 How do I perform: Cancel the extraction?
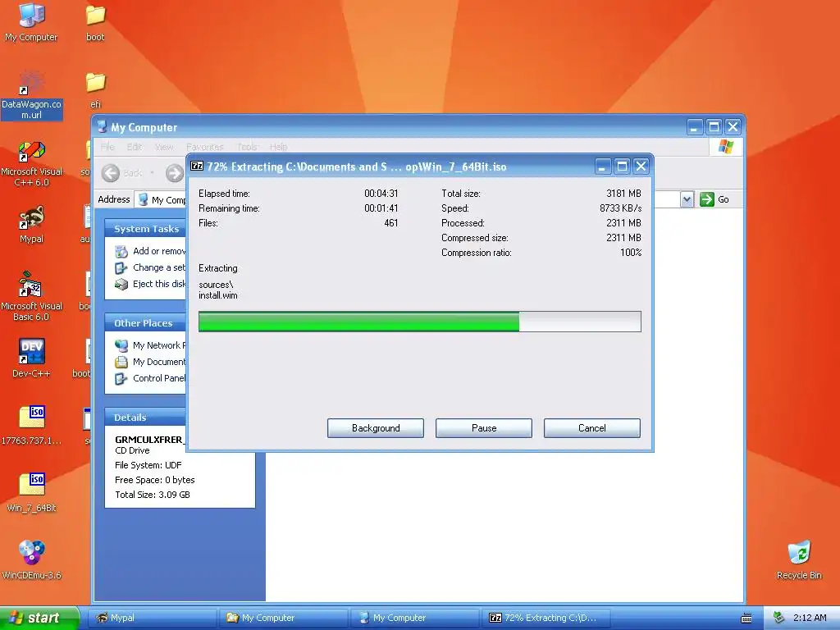[x=592, y=428]
